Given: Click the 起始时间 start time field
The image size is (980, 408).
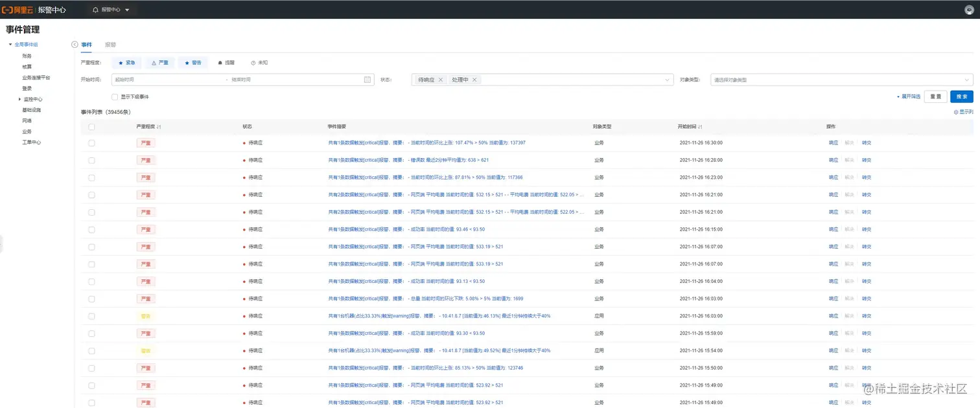Looking at the screenshot, I should [169, 80].
